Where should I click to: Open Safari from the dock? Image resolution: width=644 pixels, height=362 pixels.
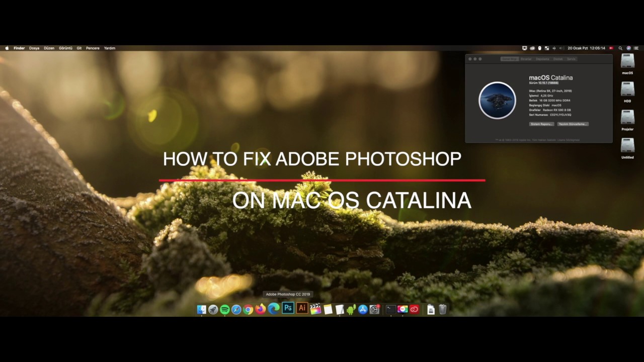(236, 309)
